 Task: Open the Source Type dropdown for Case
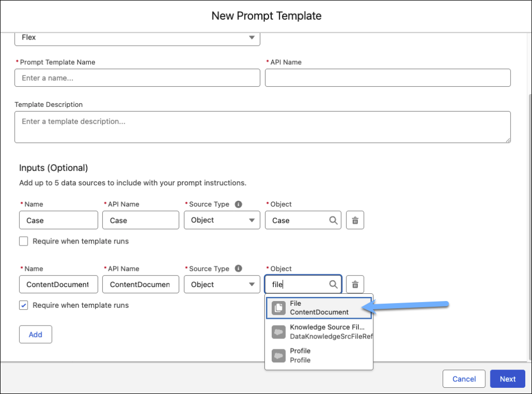222,220
